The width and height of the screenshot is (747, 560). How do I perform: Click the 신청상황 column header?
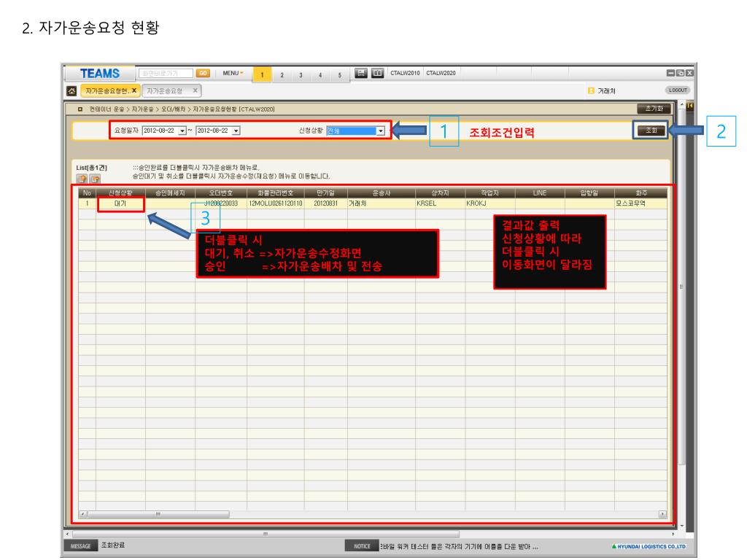(120, 192)
